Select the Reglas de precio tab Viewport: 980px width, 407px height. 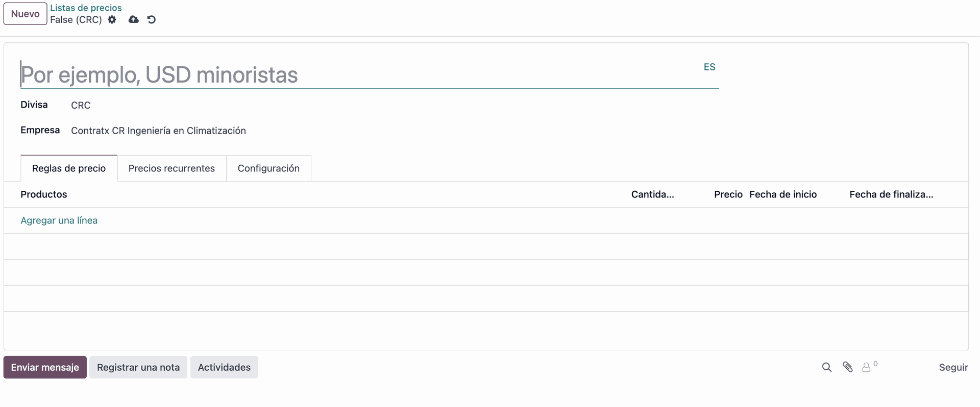point(69,168)
